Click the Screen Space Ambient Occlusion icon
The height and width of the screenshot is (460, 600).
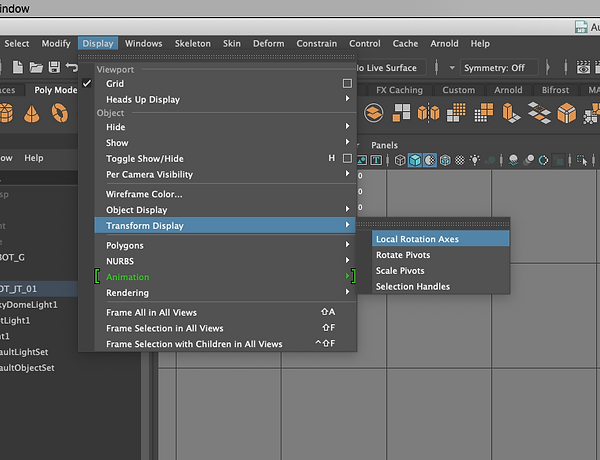[x=514, y=160]
